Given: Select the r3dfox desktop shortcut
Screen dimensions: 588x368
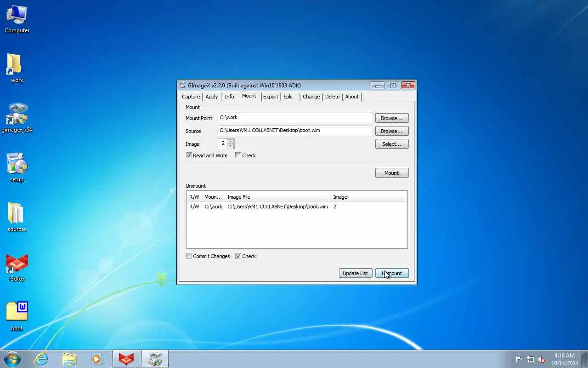Looking at the screenshot, I should click(17, 267).
